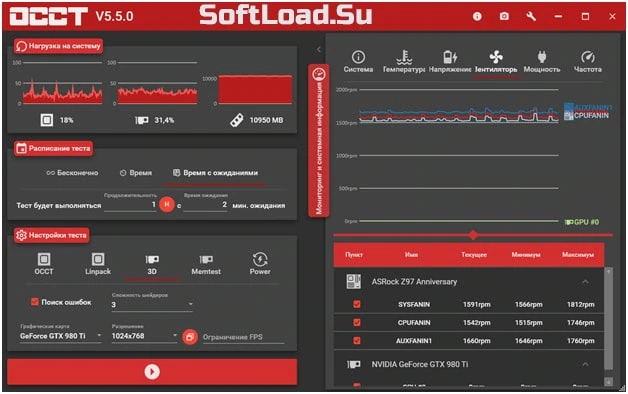Sort by the Имя column header

coord(411,255)
